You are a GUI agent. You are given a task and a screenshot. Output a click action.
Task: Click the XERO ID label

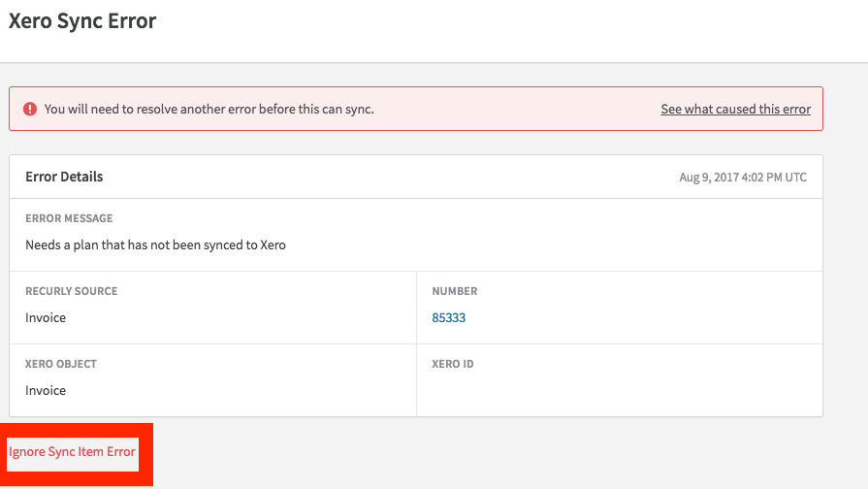pos(453,364)
